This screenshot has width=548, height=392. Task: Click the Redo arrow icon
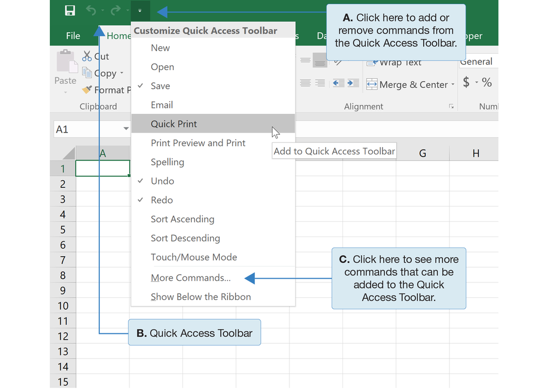point(116,10)
